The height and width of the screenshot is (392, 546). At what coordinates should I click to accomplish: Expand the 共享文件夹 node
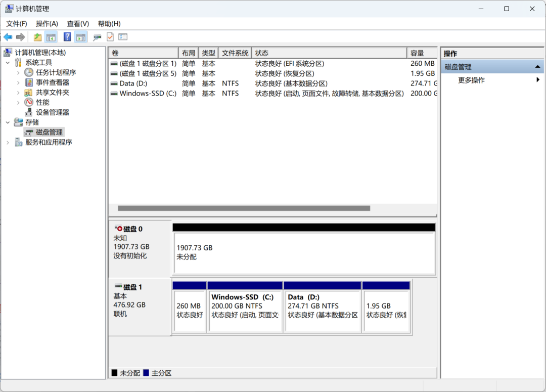[19, 93]
